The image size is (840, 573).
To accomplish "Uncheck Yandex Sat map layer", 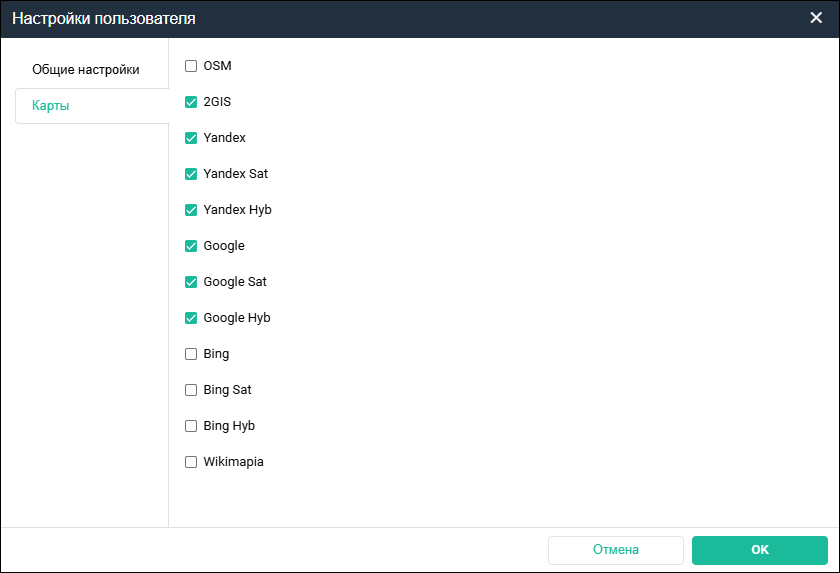I will [x=191, y=174].
